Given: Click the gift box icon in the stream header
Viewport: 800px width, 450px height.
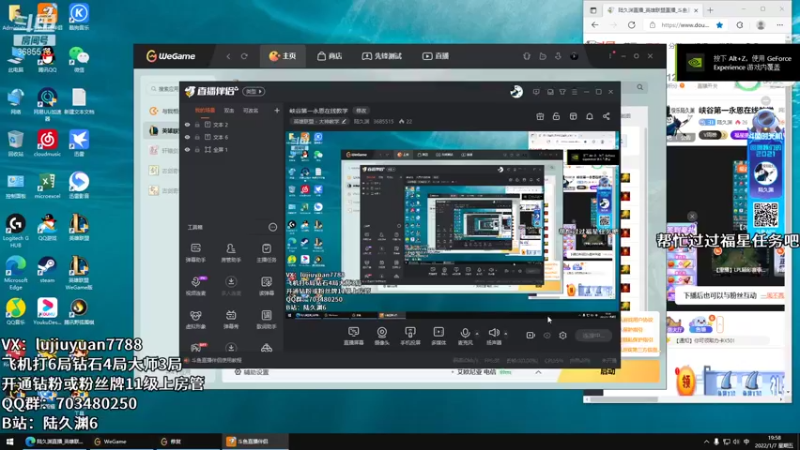Looking at the screenshot, I should tap(540, 116).
